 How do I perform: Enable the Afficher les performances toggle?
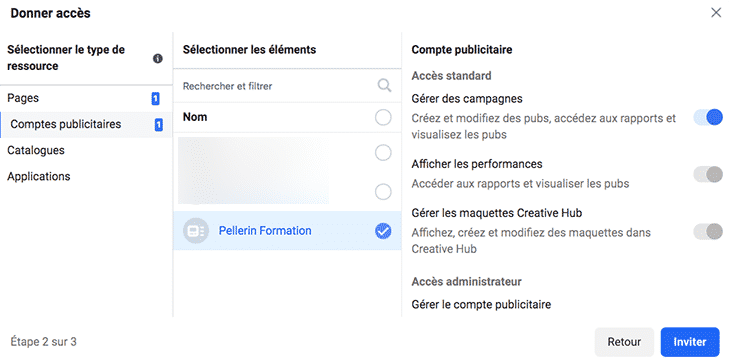coord(708,175)
